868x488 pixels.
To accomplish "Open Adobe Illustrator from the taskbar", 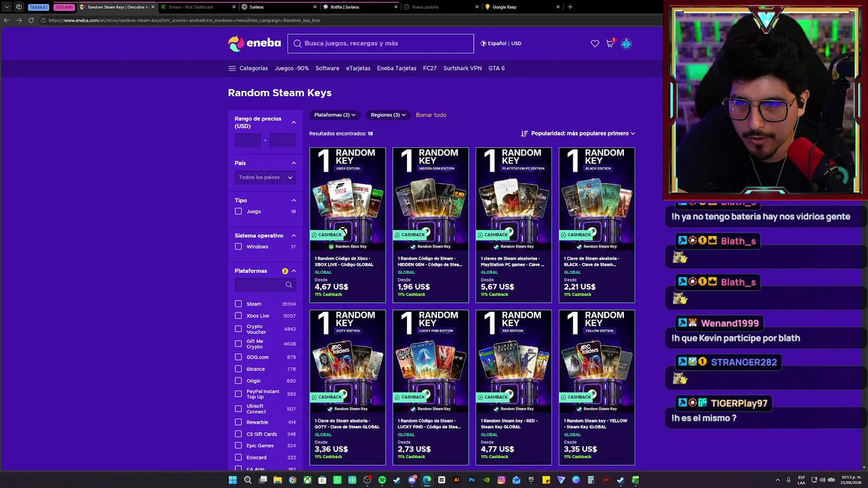I will (456, 480).
